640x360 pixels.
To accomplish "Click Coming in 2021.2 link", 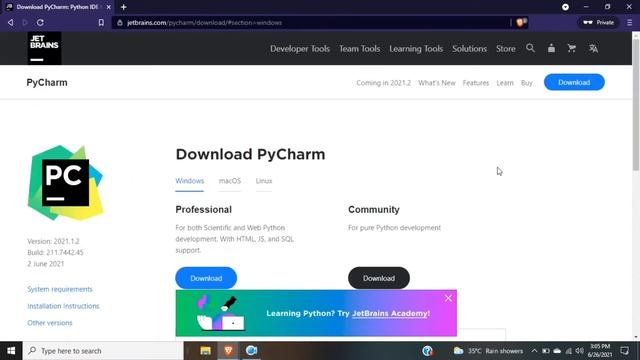I will pos(383,83).
